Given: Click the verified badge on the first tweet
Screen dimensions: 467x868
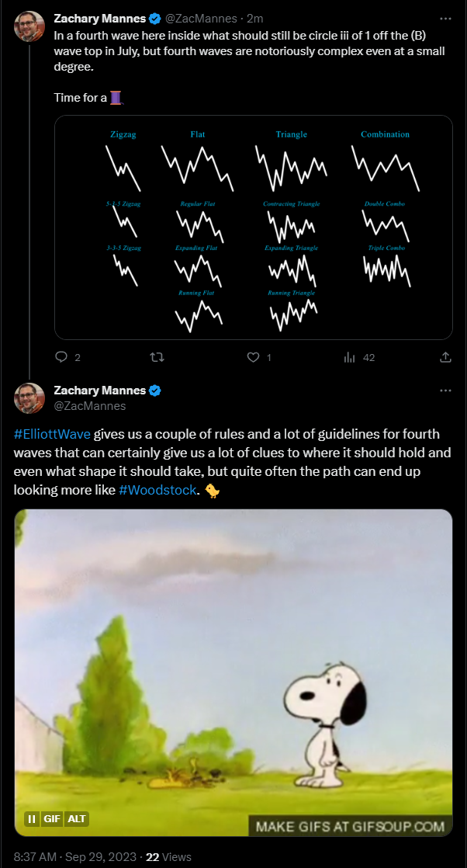Looking at the screenshot, I should pos(154,18).
